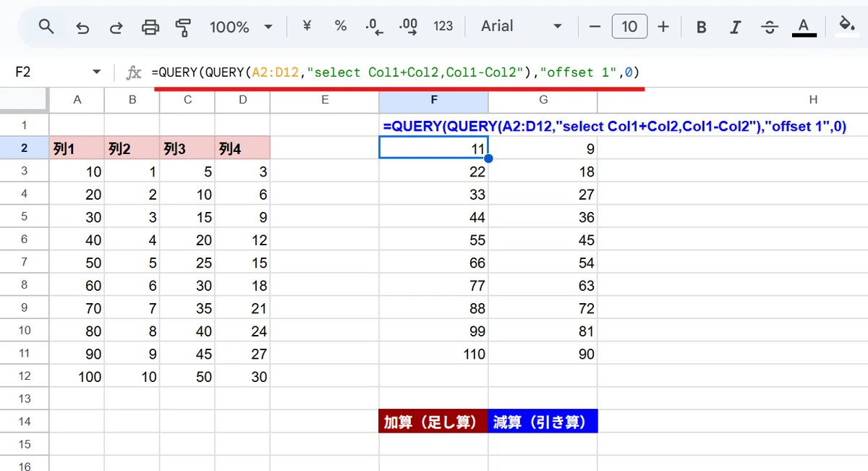Click cell containing 列2

click(x=132, y=148)
